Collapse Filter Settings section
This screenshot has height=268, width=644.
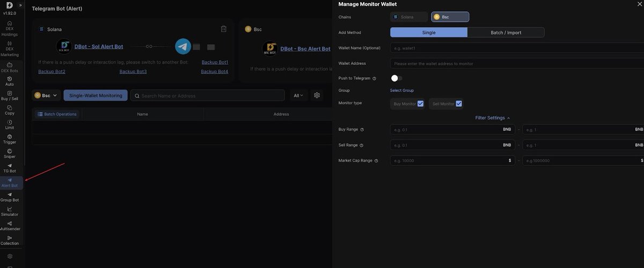click(493, 118)
